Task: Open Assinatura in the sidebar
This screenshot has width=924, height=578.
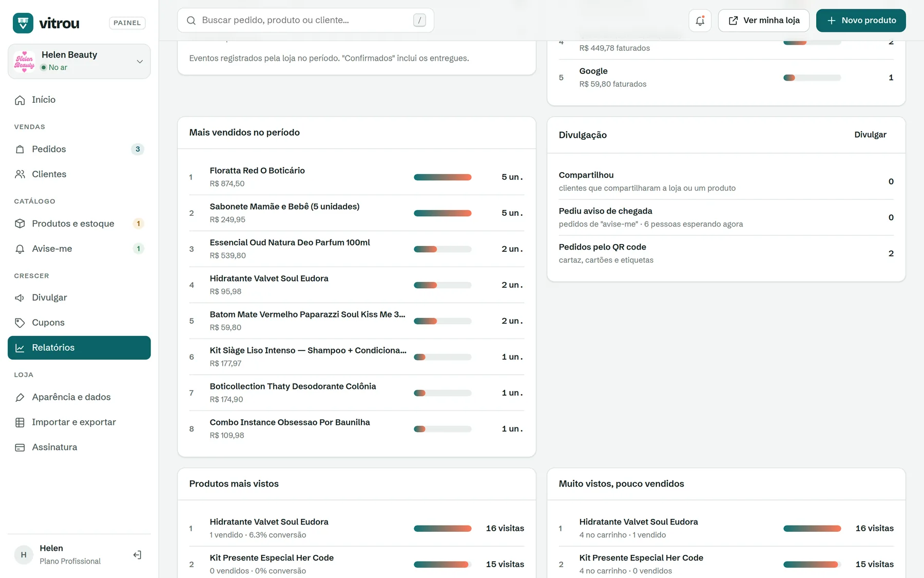Action: tap(79, 448)
